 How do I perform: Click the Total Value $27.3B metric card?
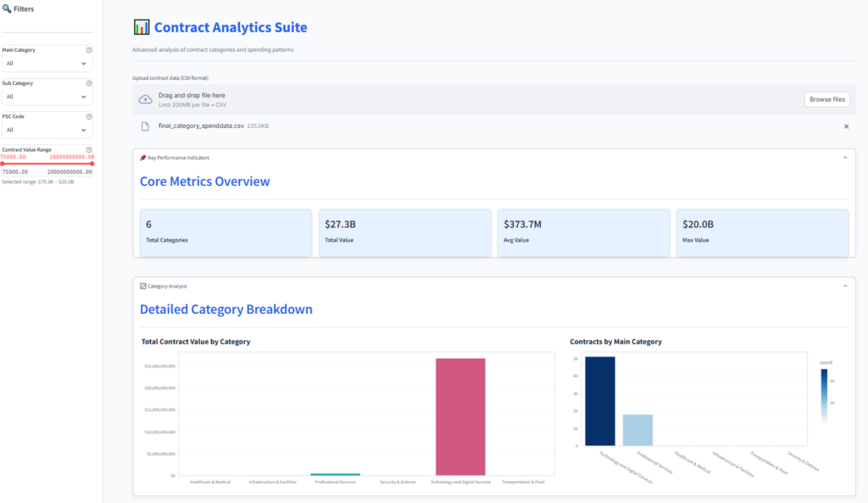point(403,232)
